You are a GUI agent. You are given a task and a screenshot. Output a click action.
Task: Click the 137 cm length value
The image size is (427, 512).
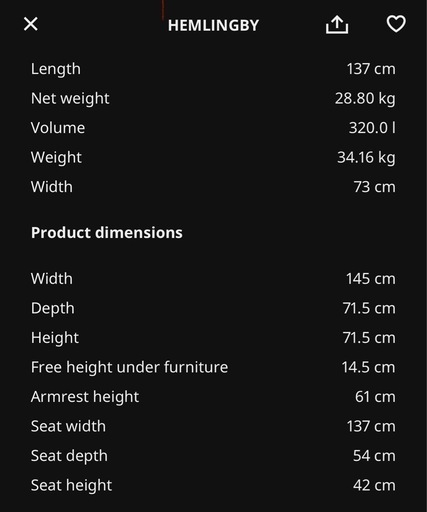pos(371,69)
